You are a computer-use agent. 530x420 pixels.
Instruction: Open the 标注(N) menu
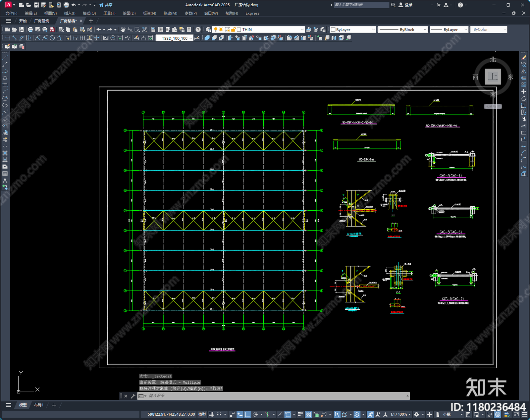coord(149,13)
